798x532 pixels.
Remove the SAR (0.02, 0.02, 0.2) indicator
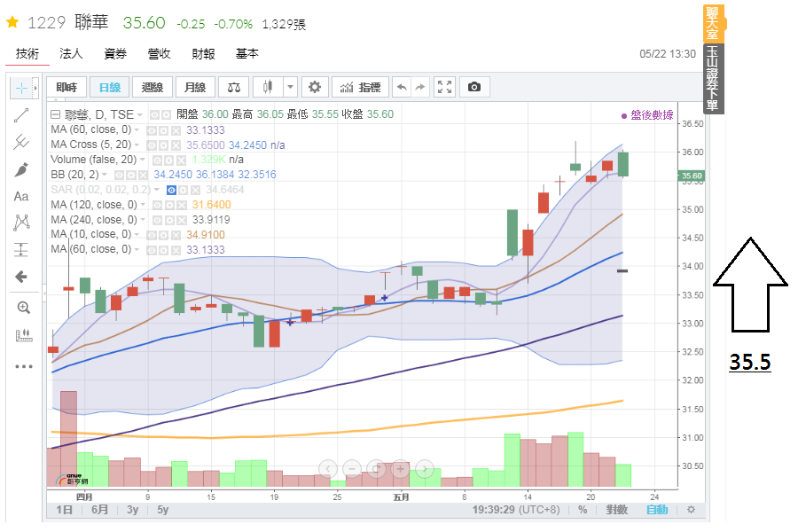click(x=195, y=191)
